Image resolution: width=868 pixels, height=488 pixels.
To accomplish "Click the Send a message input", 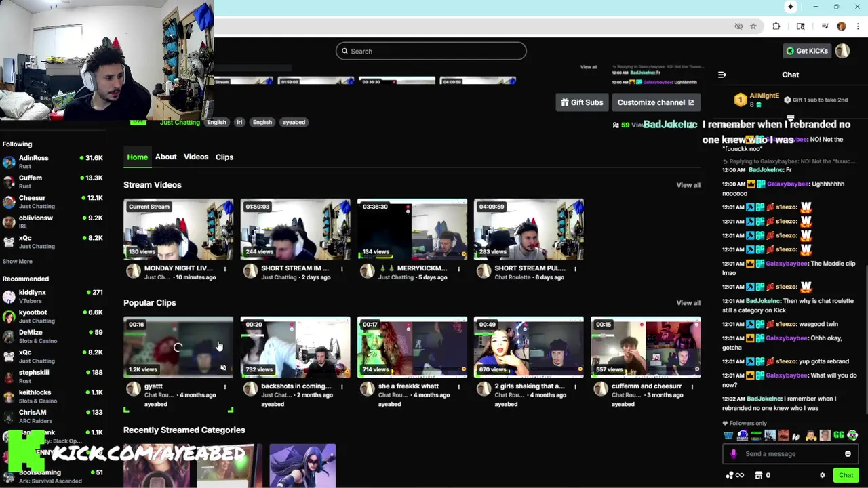I will pos(791,454).
